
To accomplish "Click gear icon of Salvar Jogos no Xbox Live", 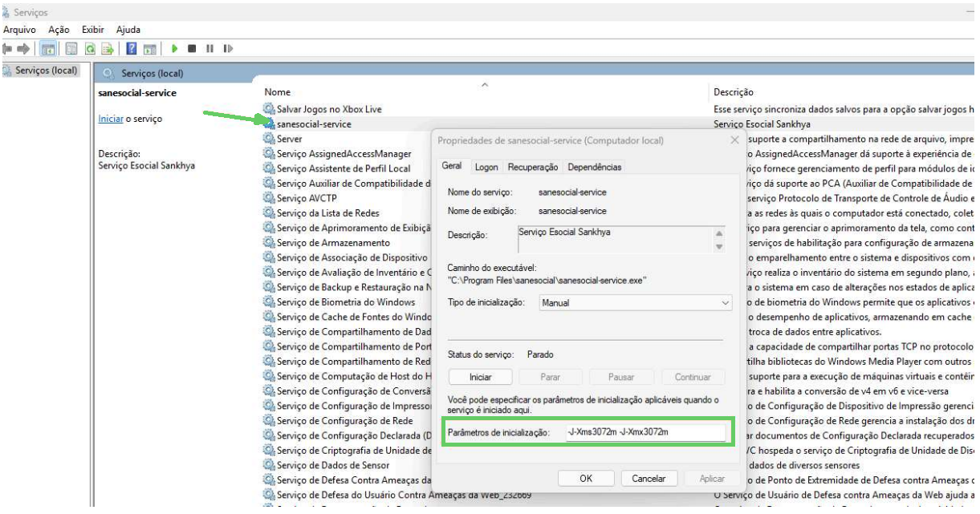I will pos(269,108).
